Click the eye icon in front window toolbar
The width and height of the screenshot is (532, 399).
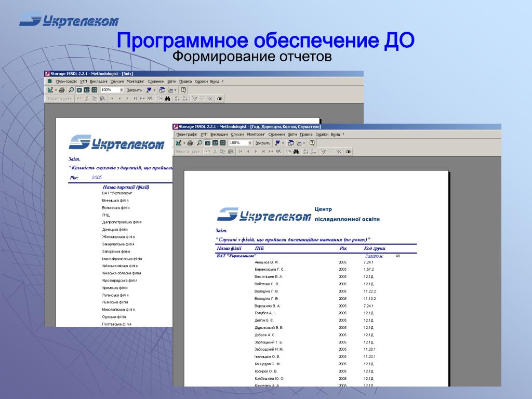(x=348, y=152)
